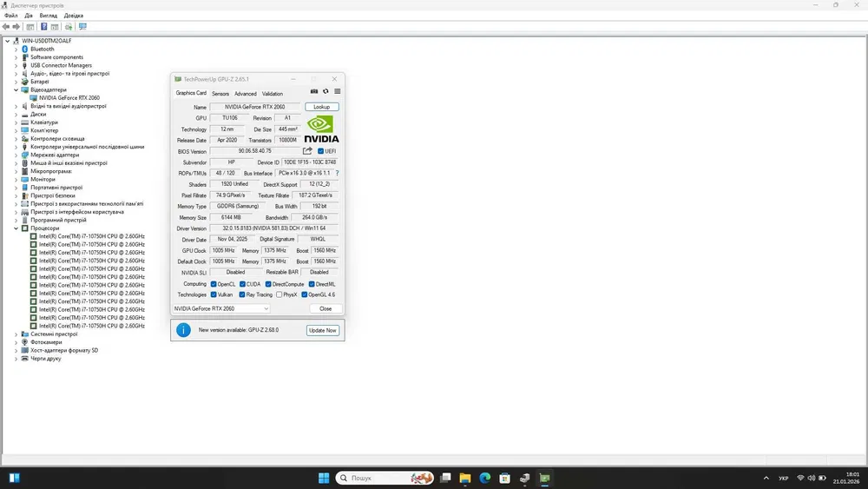Click the Lookup button

coord(321,107)
